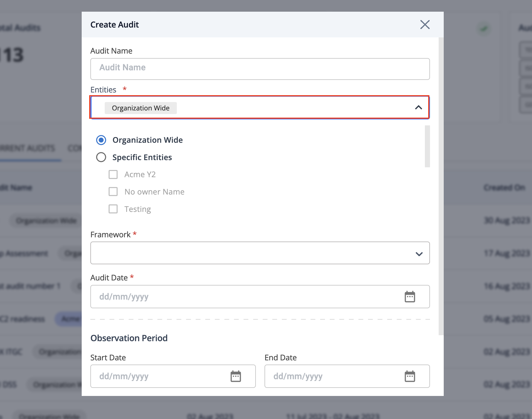Click the dialog's vertical scrollbar
Image resolution: width=532 pixels, height=419 pixels.
[x=441, y=186]
